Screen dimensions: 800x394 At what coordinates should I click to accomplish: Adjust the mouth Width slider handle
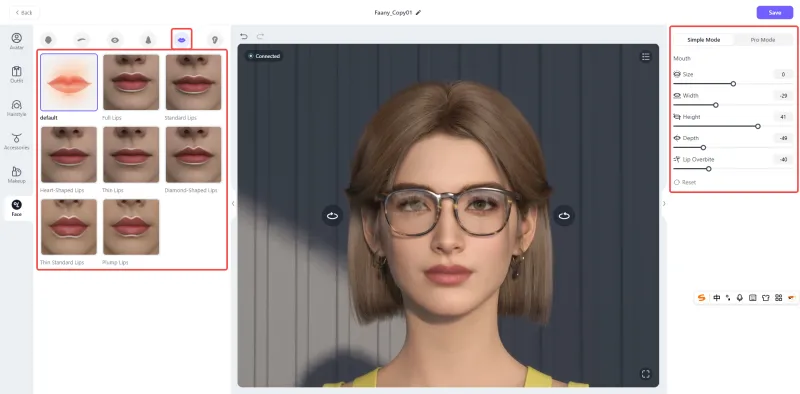coord(716,105)
